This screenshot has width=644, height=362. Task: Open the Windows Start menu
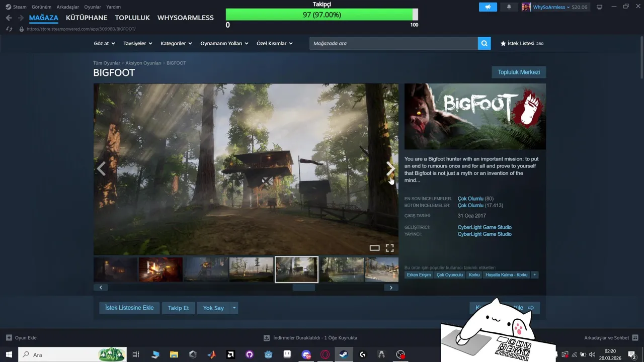point(9,354)
